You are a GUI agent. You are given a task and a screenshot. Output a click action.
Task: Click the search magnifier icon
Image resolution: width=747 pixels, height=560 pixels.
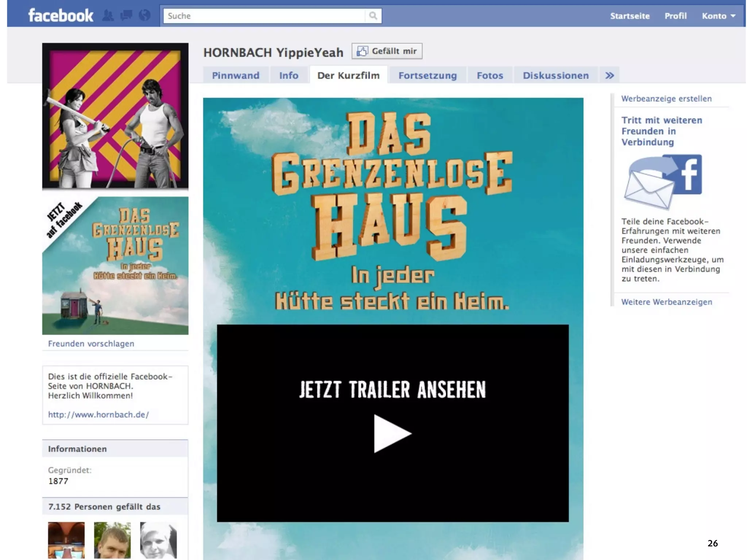click(x=373, y=16)
